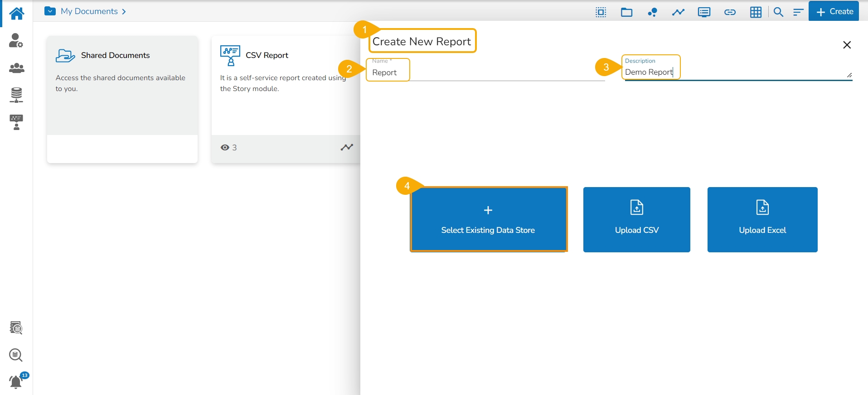Click the bubbles icon in top toolbar
Viewport: 868px width, 395px height.
[653, 12]
